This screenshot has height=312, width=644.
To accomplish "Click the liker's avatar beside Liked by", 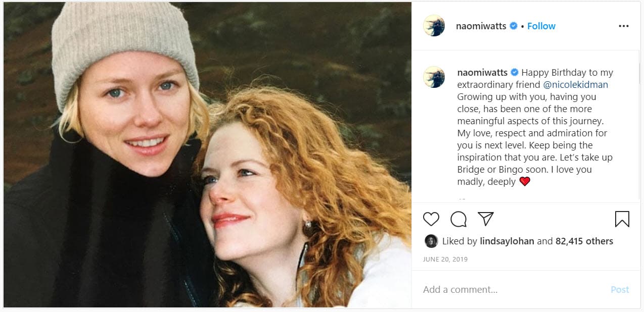I will coord(431,241).
